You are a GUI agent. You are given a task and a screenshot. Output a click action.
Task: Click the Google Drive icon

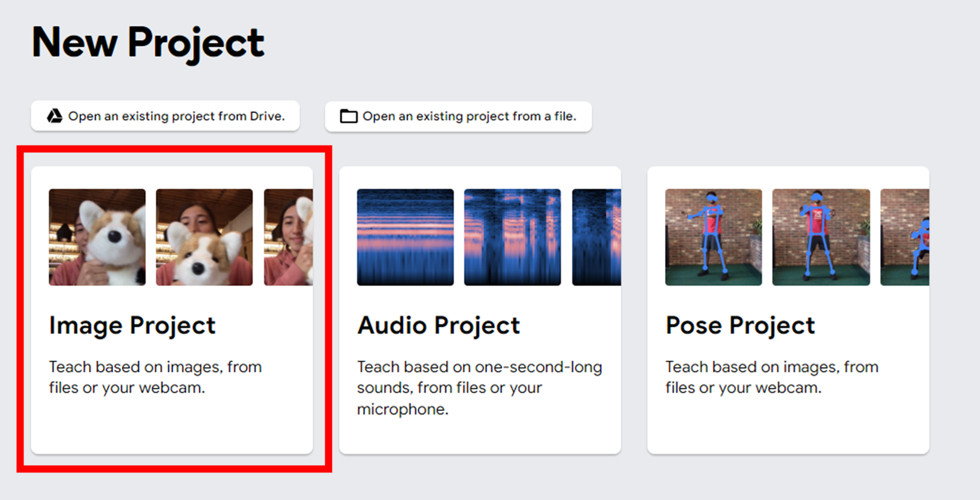(x=55, y=116)
